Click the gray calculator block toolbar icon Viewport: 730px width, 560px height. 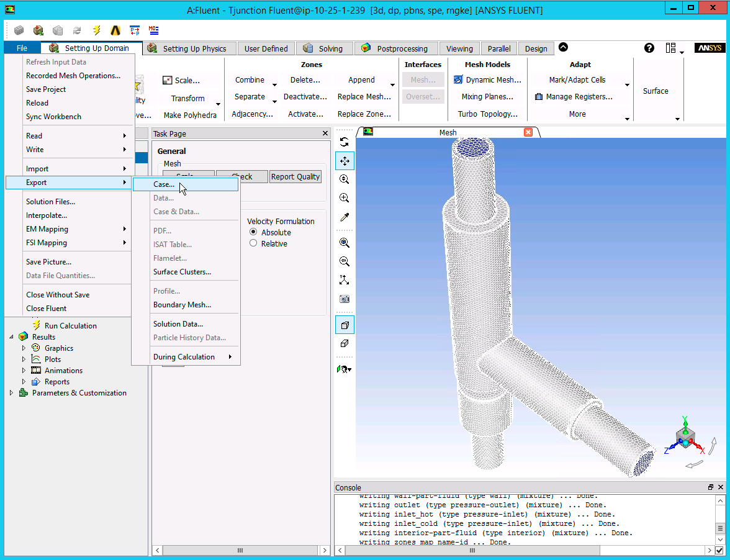click(x=58, y=30)
